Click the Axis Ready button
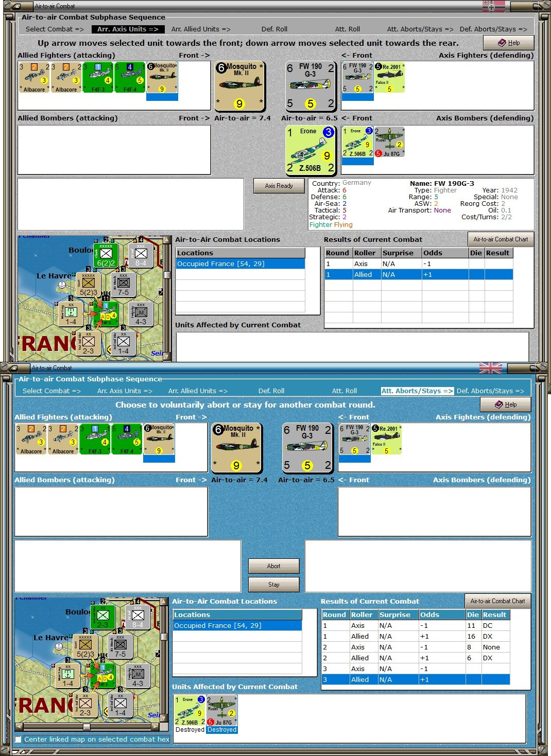The height and width of the screenshot is (756, 551). pos(279,186)
